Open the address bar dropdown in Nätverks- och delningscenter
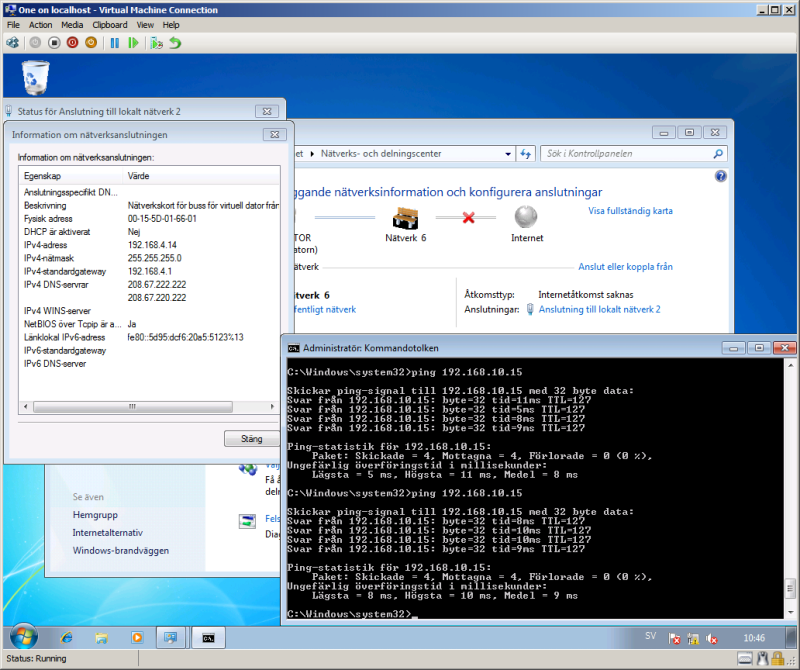This screenshot has height=670, width=800. pyautogui.click(x=508, y=154)
